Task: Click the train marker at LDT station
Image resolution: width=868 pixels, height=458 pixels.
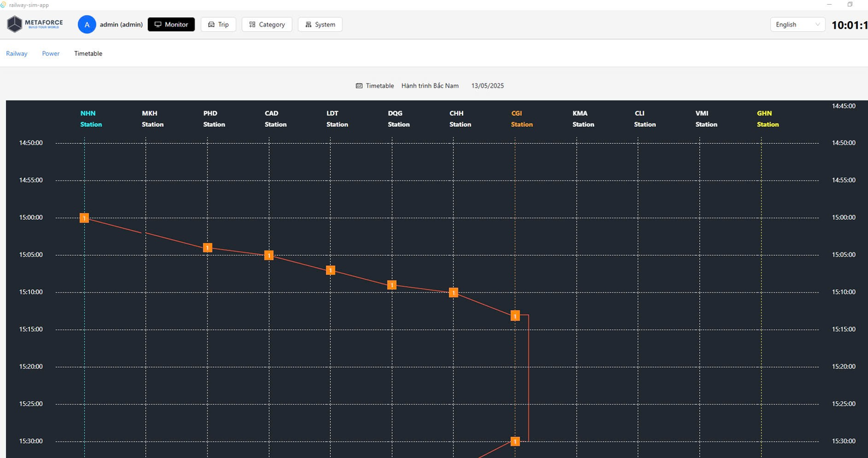Action: pos(330,270)
